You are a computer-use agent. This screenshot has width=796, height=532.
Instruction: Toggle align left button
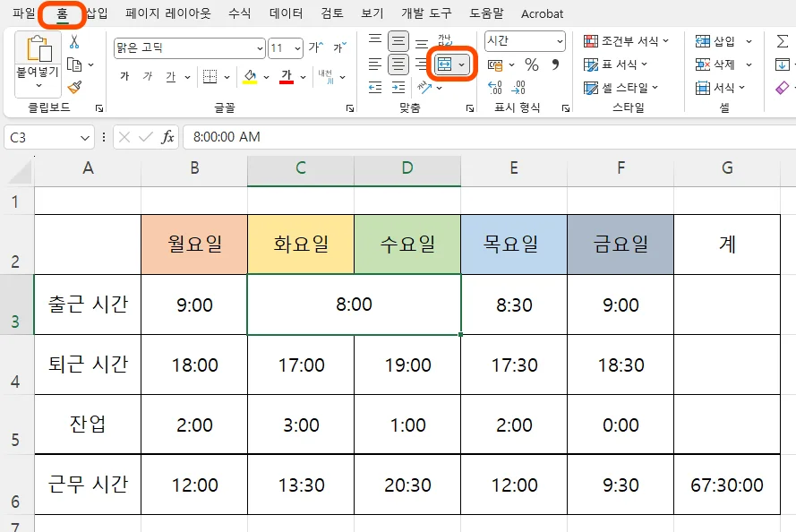[375, 64]
